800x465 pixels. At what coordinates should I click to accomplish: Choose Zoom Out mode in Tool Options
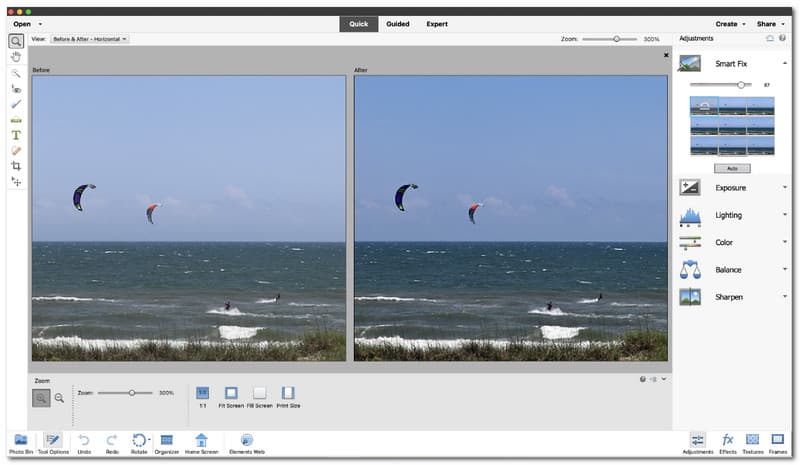tap(59, 398)
